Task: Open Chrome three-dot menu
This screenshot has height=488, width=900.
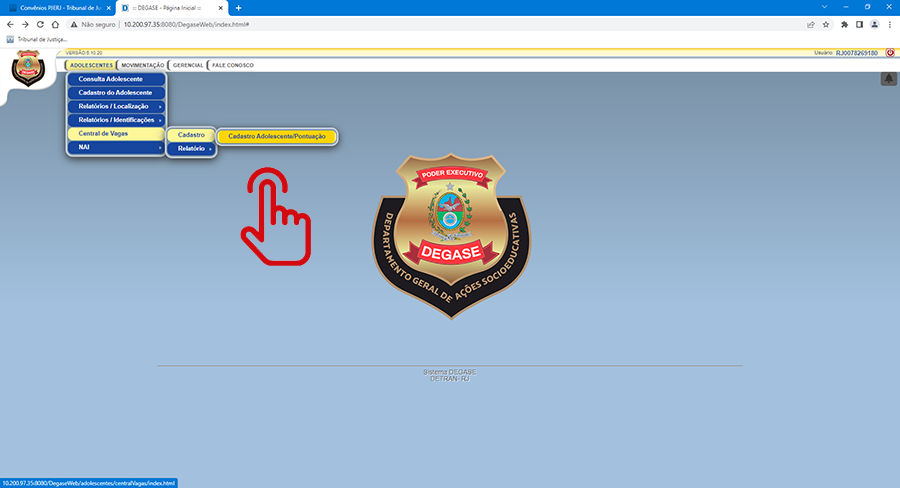Action: click(x=890, y=24)
